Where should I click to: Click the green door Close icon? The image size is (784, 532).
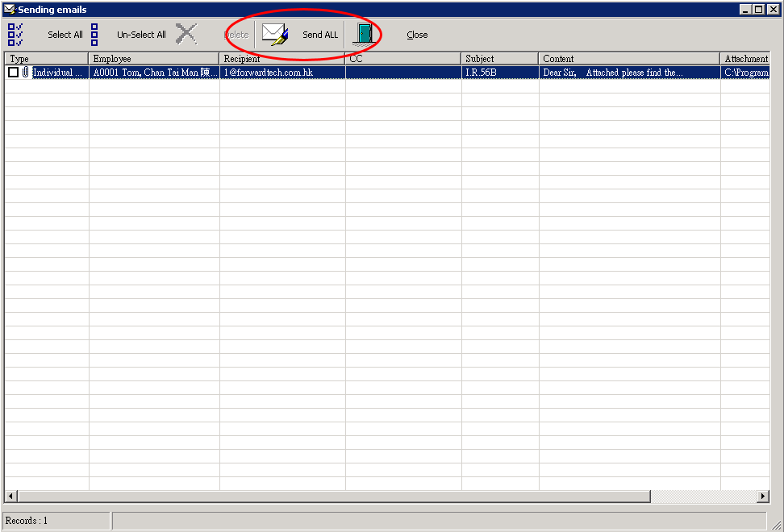[364, 35]
